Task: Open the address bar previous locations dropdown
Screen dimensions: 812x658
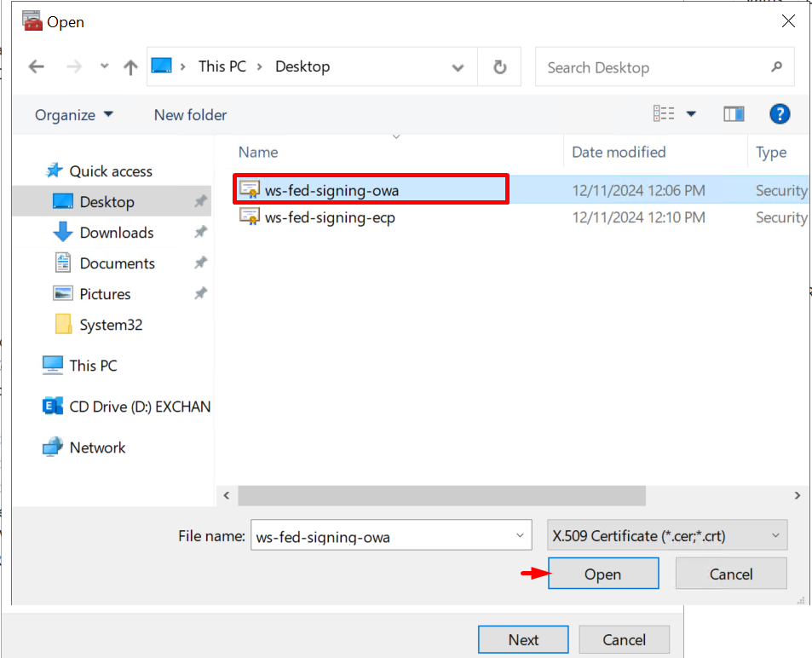Action: pyautogui.click(x=458, y=67)
